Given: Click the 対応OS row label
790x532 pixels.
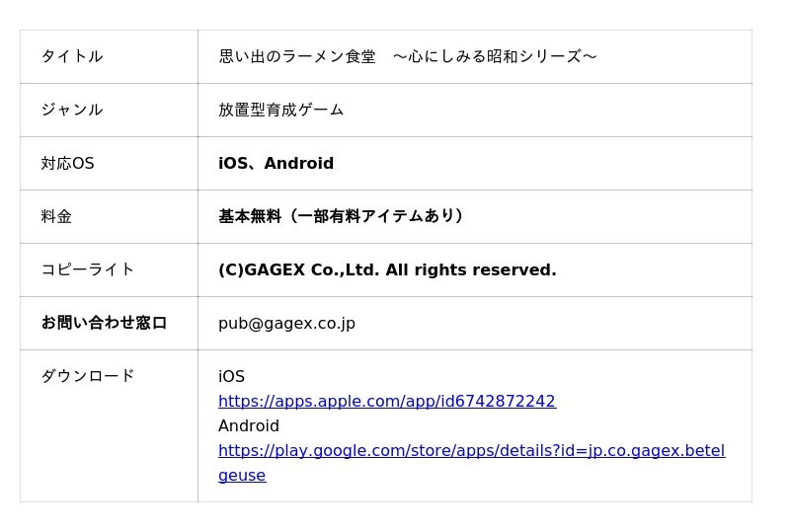Looking at the screenshot, I should click(x=68, y=164).
